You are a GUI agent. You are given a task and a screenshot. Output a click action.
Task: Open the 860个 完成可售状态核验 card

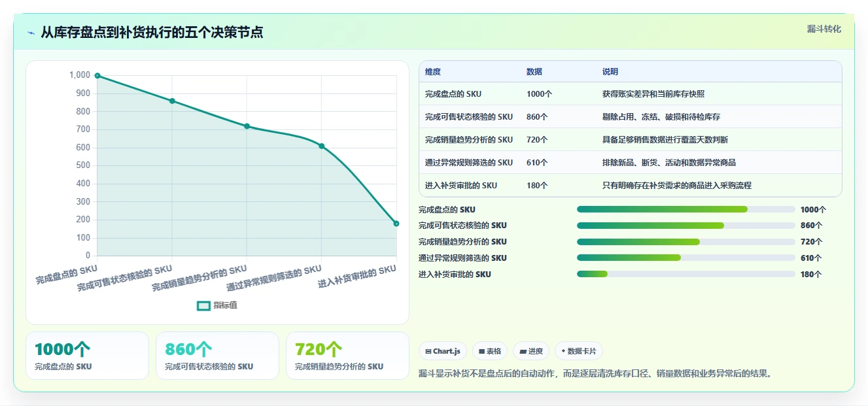(217, 356)
